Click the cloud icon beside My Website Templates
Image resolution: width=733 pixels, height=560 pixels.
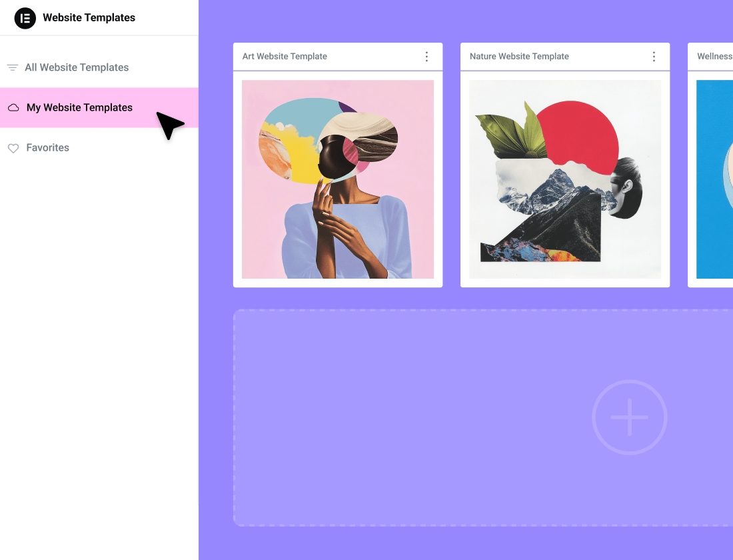(x=13, y=108)
